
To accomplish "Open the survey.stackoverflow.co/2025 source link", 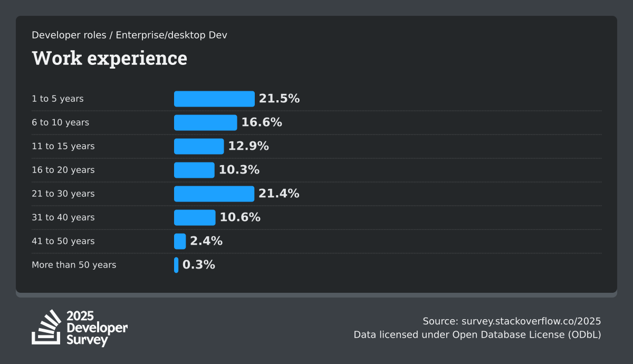I will coord(531,321).
